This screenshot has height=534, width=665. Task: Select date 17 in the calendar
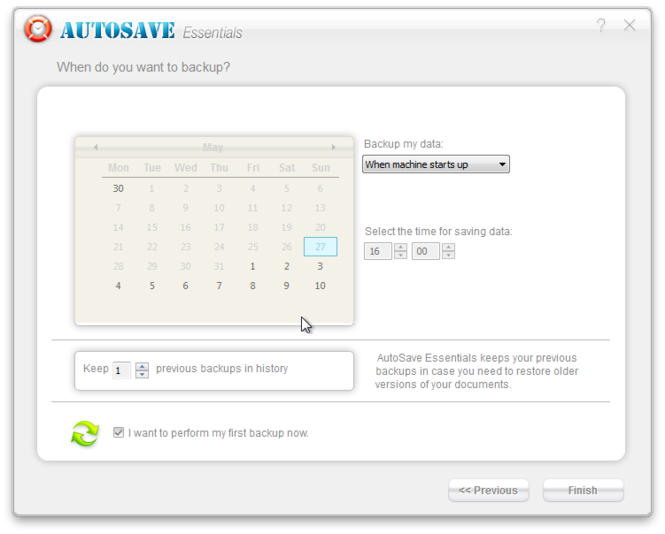coord(219,227)
